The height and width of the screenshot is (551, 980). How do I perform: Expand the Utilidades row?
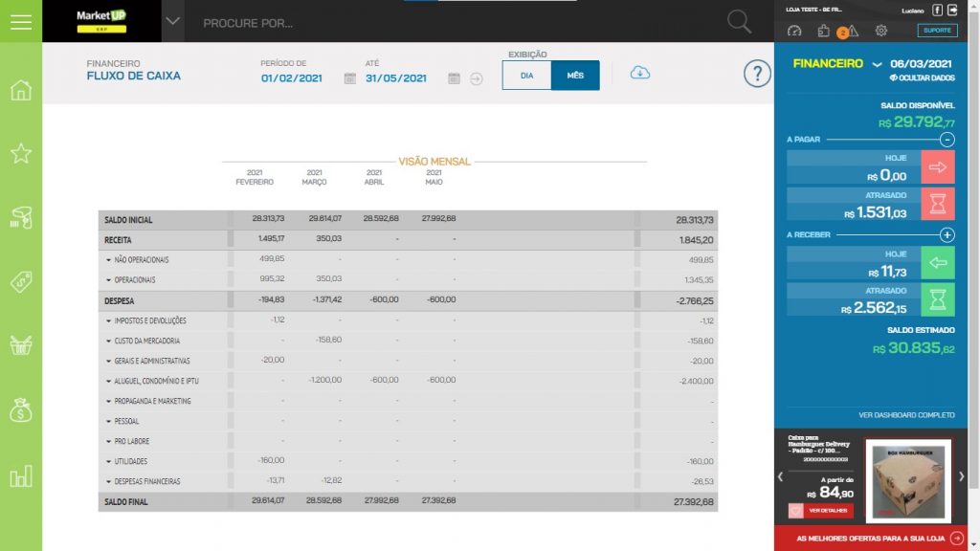click(108, 462)
